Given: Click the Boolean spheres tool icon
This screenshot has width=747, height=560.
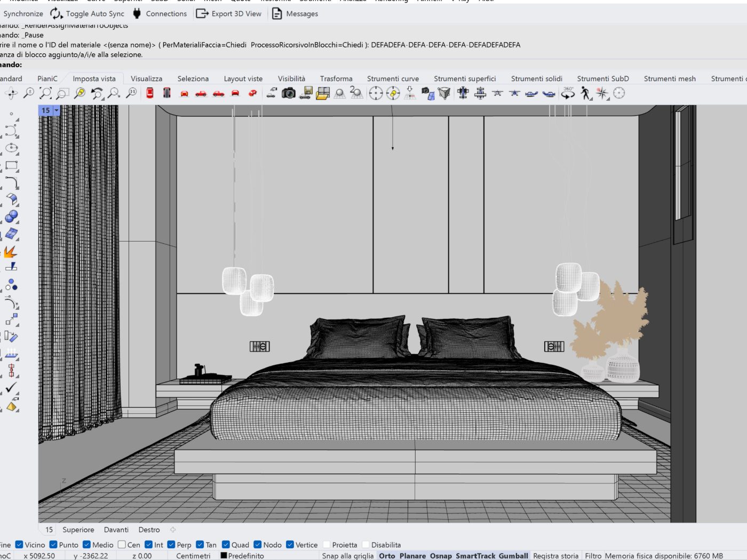Looking at the screenshot, I should (x=11, y=217).
